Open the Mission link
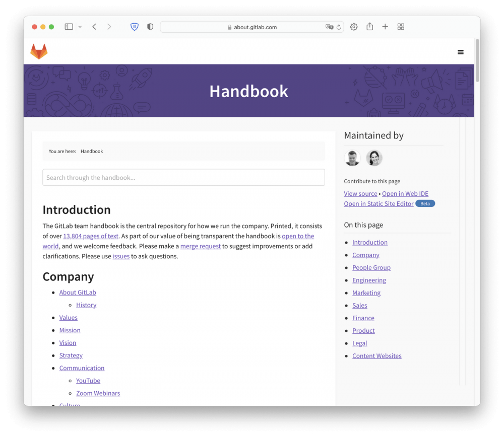The image size is (504, 437). click(x=70, y=330)
